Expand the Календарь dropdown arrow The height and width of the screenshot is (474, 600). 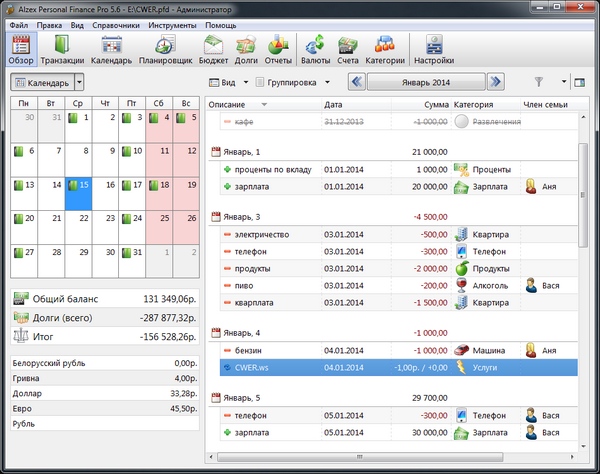(79, 82)
